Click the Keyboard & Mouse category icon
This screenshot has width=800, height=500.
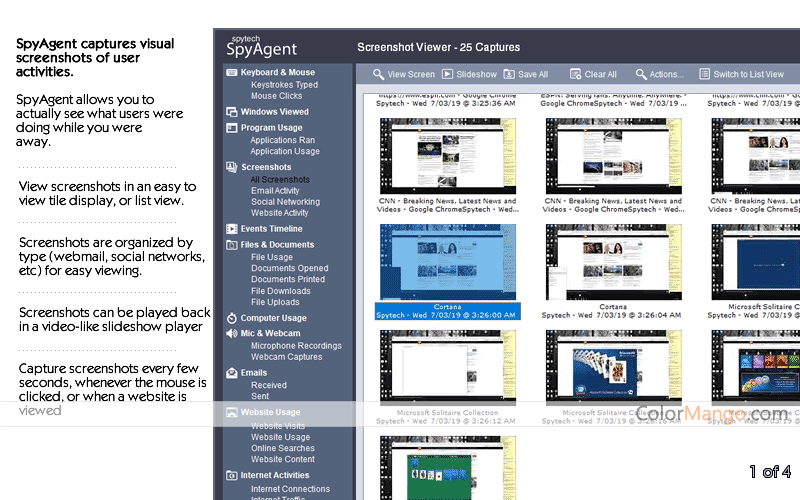pos(232,72)
